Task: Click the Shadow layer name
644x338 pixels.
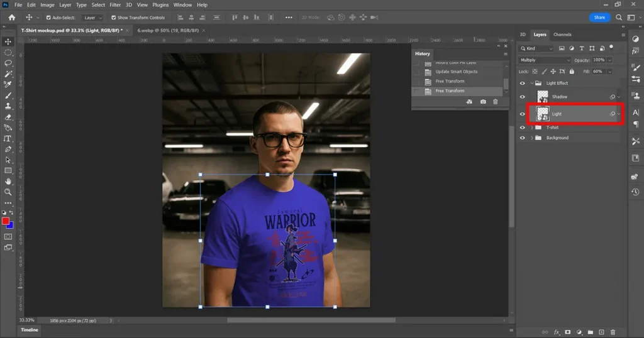Action: (559, 97)
